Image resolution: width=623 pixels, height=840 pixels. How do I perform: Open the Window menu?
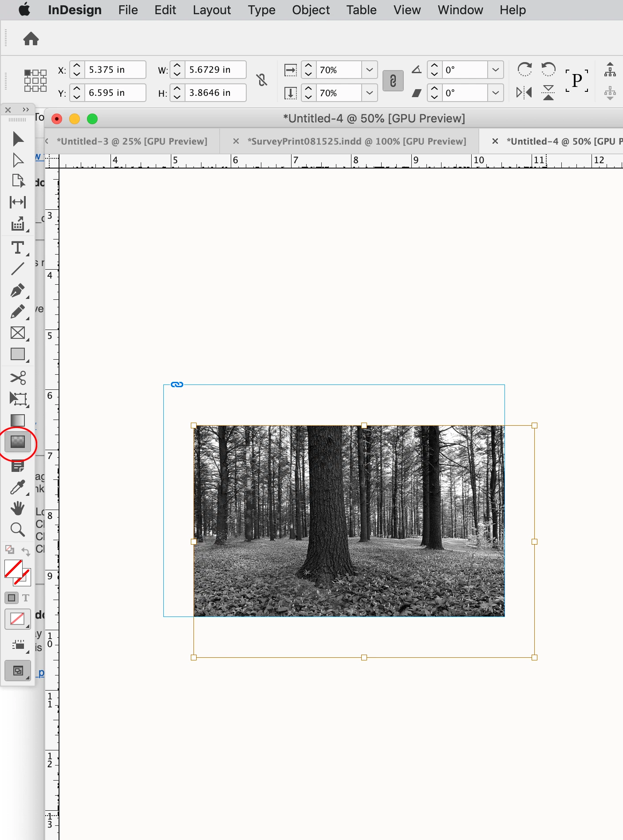point(460,10)
